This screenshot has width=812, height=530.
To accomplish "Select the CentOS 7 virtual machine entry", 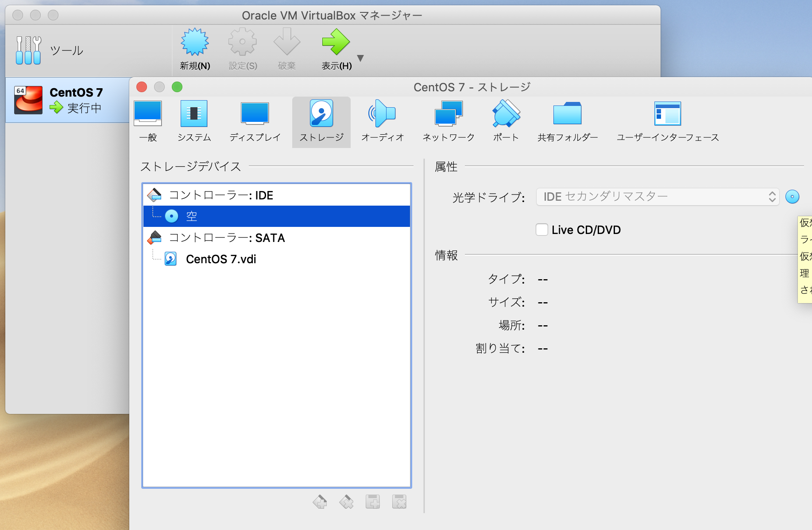I will (x=67, y=100).
